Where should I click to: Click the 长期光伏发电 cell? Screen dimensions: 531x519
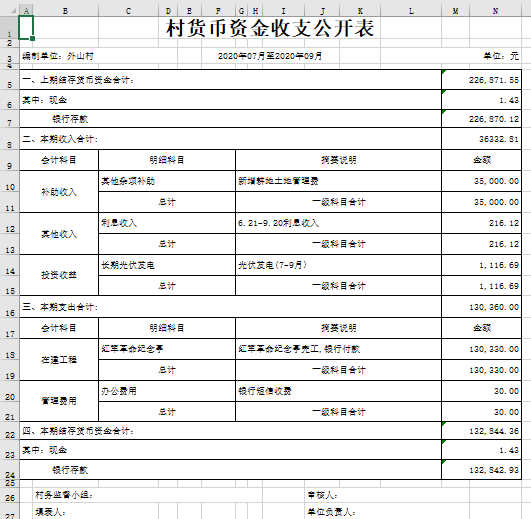[167, 265]
